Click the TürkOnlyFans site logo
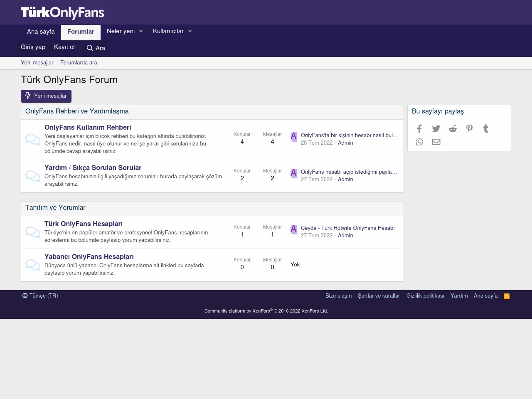Screen dimensions: 532x399 (x=62, y=12)
